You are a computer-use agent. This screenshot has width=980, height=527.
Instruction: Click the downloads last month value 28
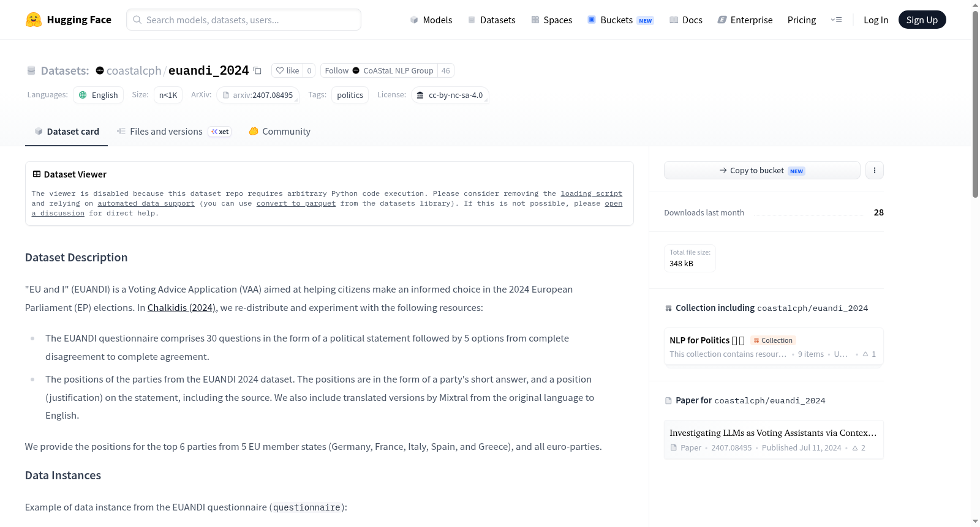(879, 212)
